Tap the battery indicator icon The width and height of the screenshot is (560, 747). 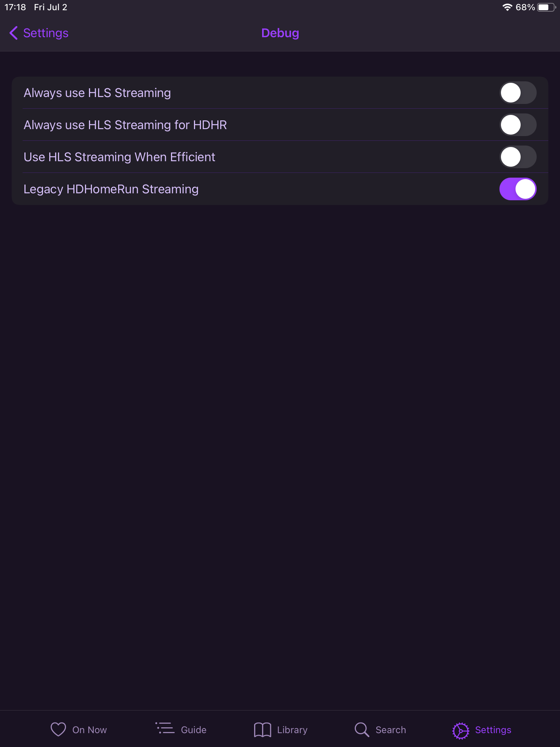click(546, 7)
